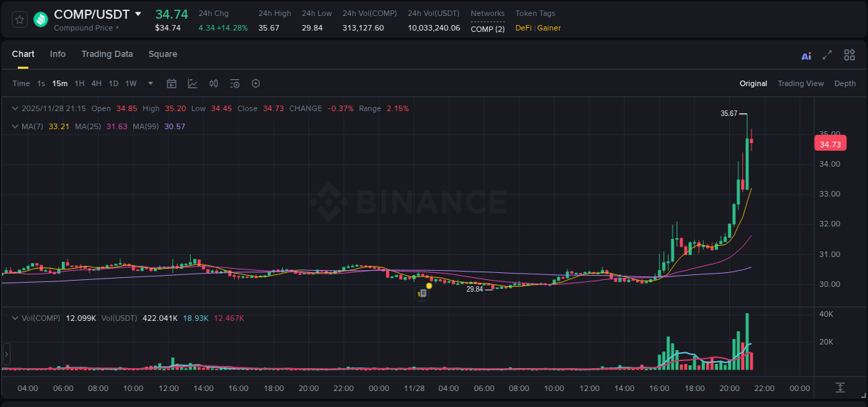Toggle the favorite star for COMP/USDT
Image resolution: width=868 pixels, height=407 pixels.
pos(19,19)
